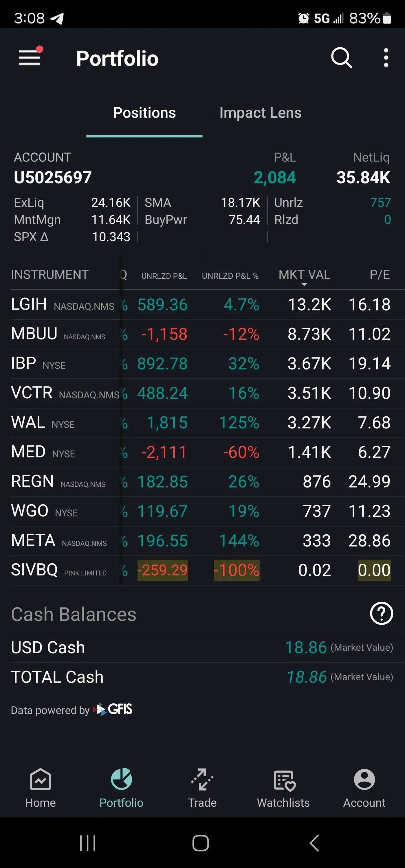Tap the Portfolio page title
The width and height of the screenshot is (405, 868).
click(x=117, y=58)
